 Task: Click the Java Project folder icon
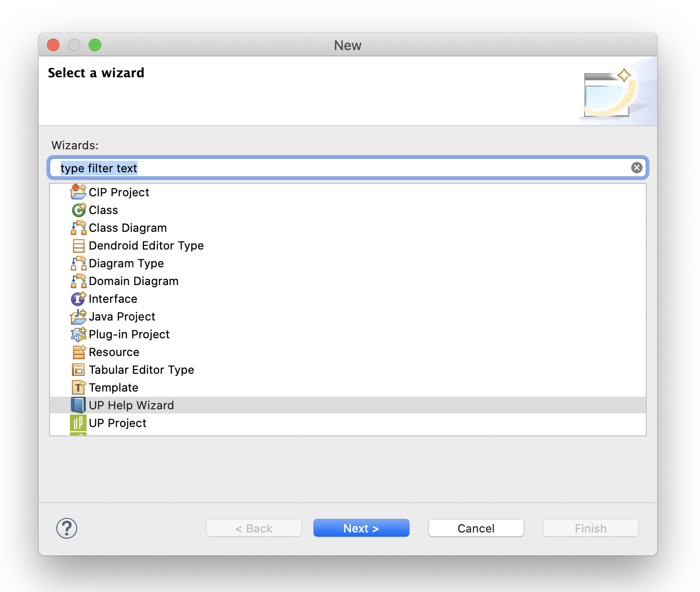[x=78, y=316]
